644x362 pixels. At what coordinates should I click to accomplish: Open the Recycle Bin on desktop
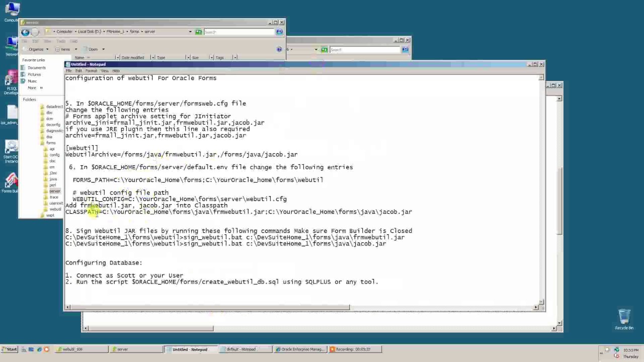624,319
